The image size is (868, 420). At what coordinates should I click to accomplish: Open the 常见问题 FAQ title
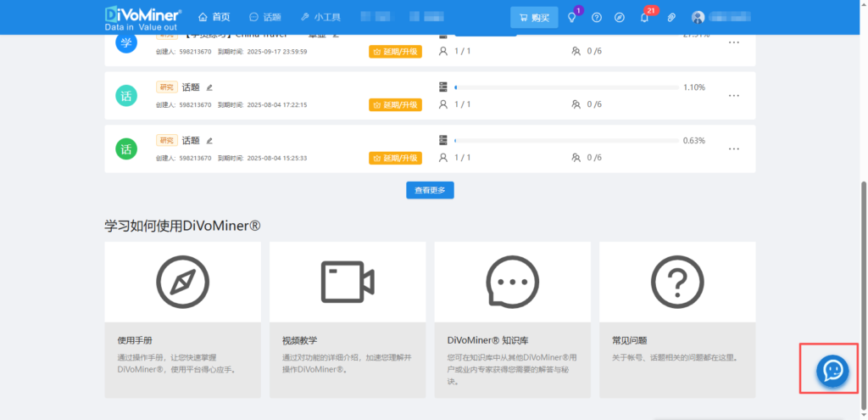630,340
